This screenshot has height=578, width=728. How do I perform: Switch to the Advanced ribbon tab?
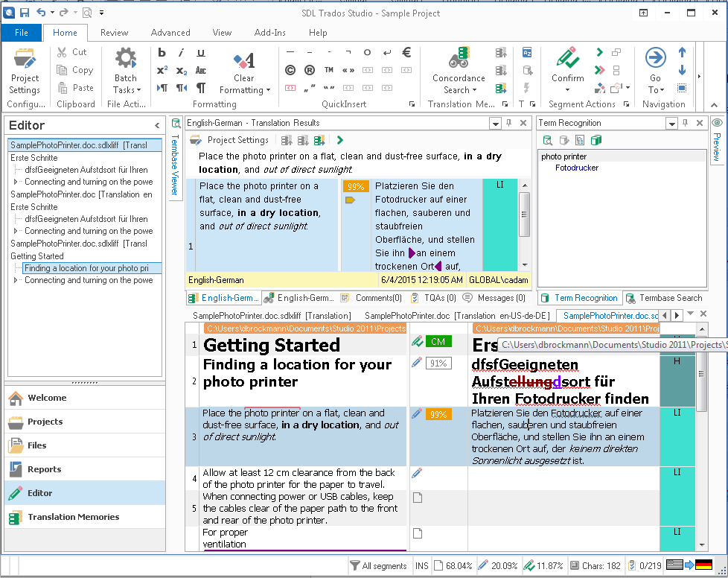pyautogui.click(x=170, y=33)
